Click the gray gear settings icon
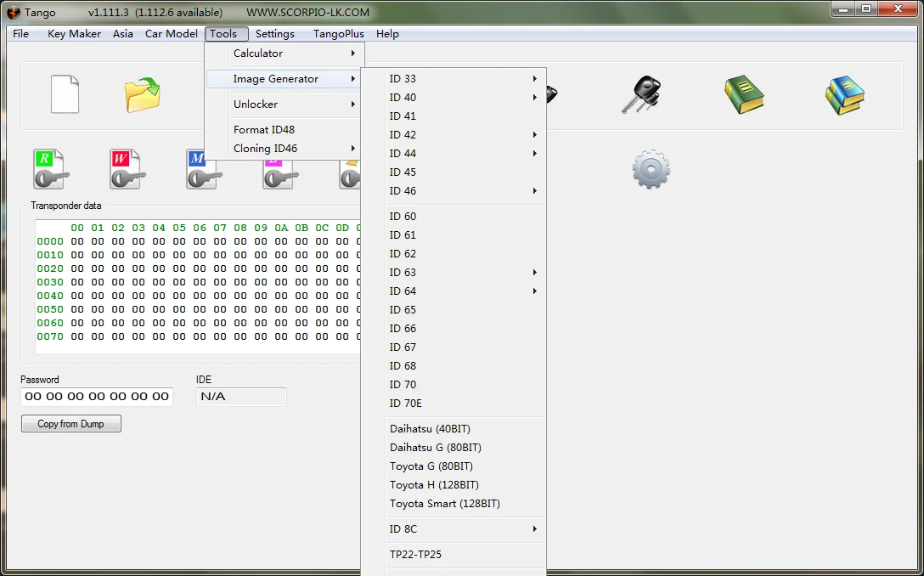Screen dimensions: 924x576 point(651,169)
